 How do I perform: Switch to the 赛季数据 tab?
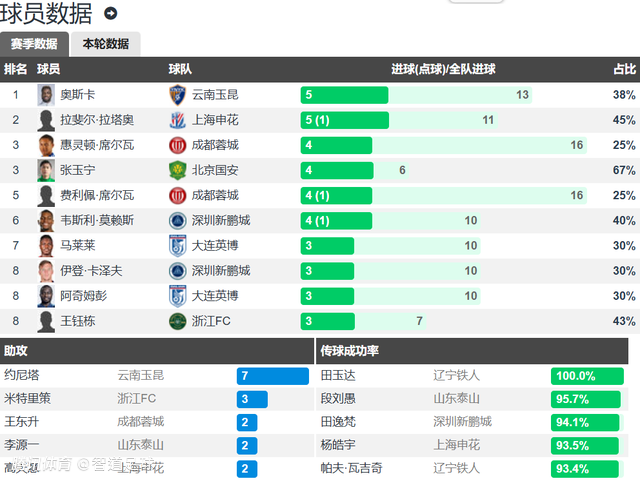click(x=34, y=44)
